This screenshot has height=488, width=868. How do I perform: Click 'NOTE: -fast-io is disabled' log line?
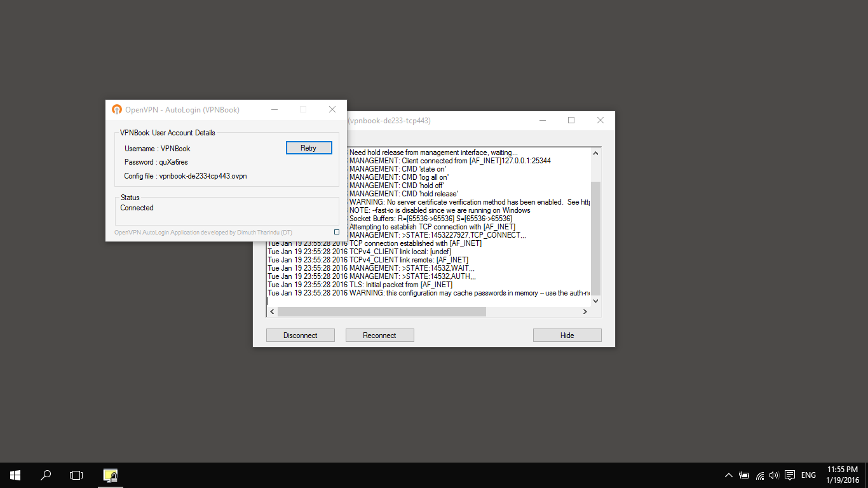pyautogui.click(x=440, y=210)
